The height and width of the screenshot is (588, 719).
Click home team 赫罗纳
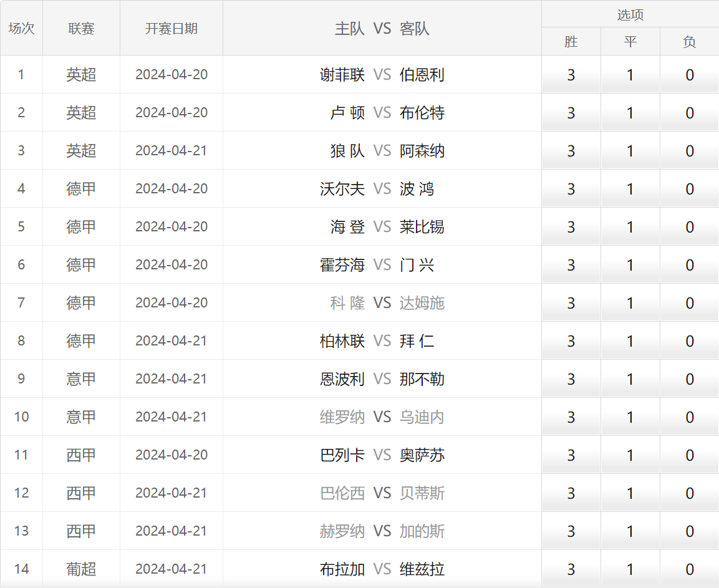[x=342, y=532]
